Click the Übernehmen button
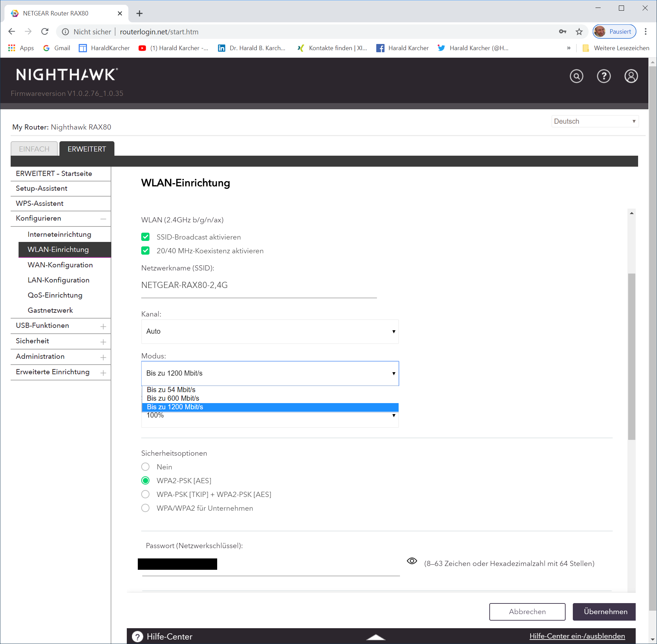Image resolution: width=657 pixels, height=644 pixels. pyautogui.click(x=604, y=612)
